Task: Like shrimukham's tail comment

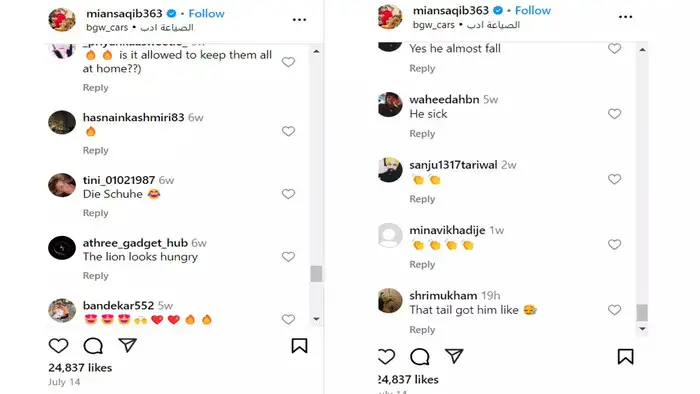Action: tap(614, 310)
